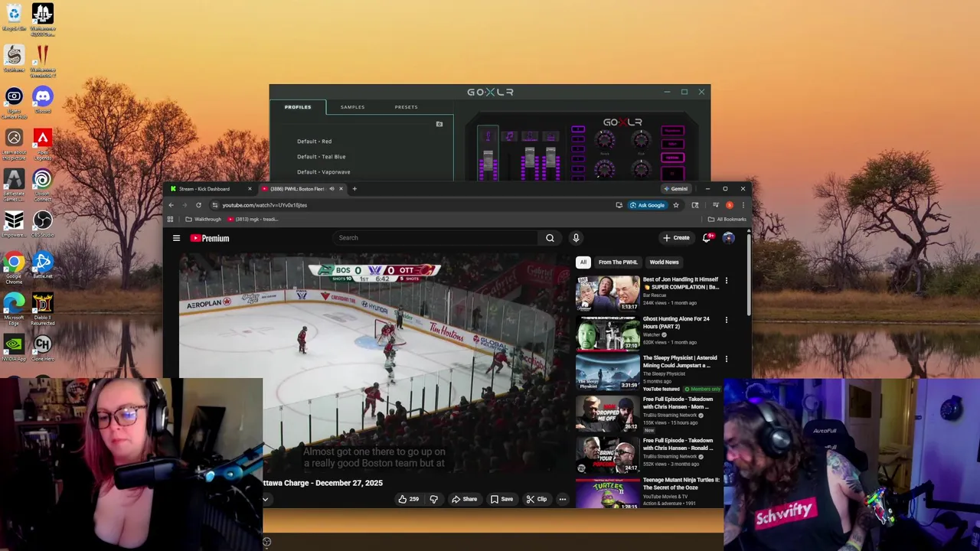Load Default - Teal Blue GoXLR profile

pos(321,157)
